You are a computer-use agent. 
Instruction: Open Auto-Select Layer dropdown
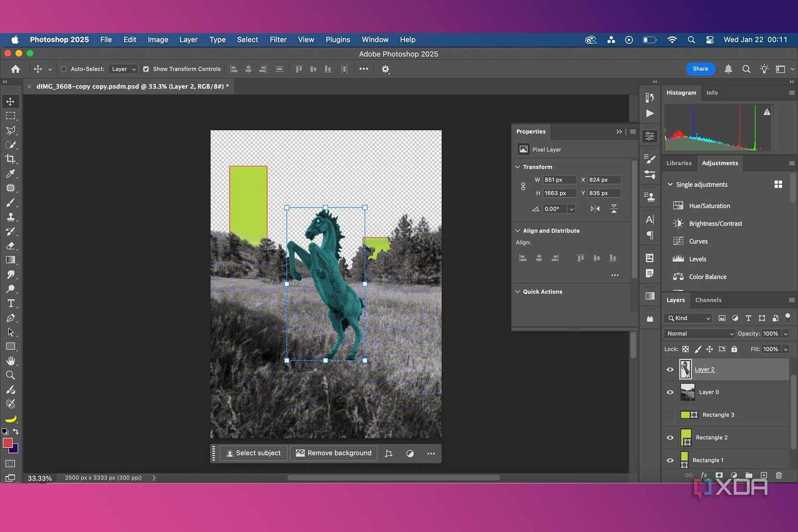123,69
